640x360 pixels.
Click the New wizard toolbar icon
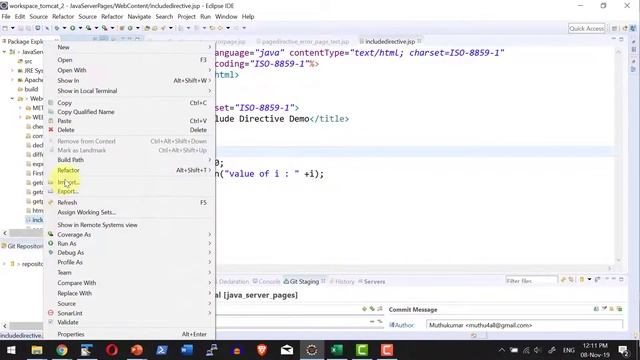click(x=5, y=28)
